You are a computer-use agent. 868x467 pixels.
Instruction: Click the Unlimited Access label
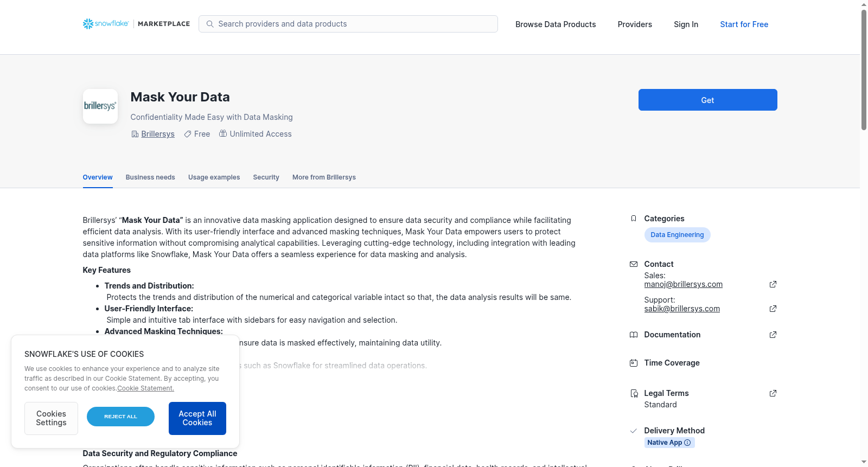pyautogui.click(x=260, y=134)
